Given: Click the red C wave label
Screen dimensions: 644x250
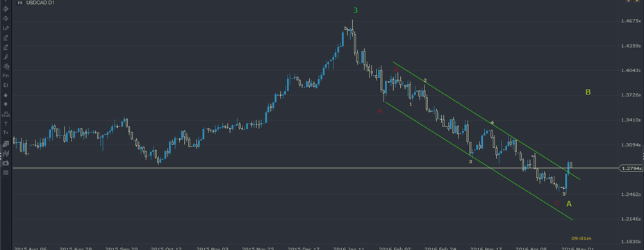Looking at the screenshot, I should coord(557,203).
